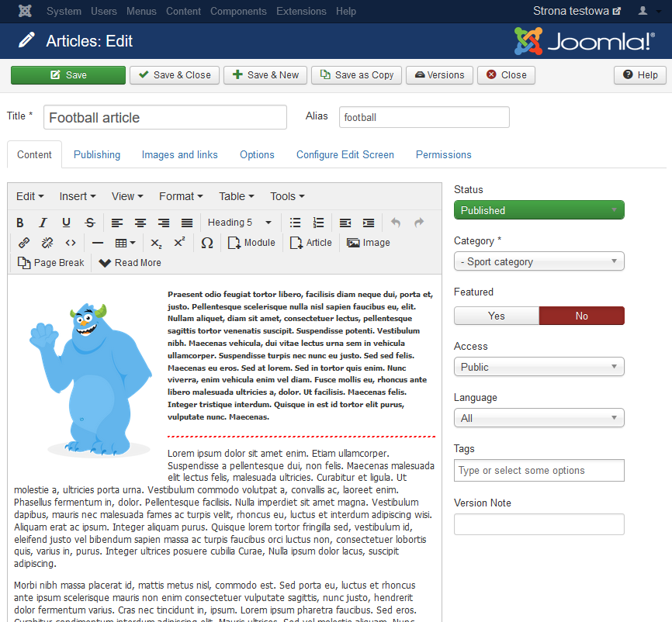This screenshot has width=672, height=622.
Task: Change the Language from All
Action: coord(539,417)
